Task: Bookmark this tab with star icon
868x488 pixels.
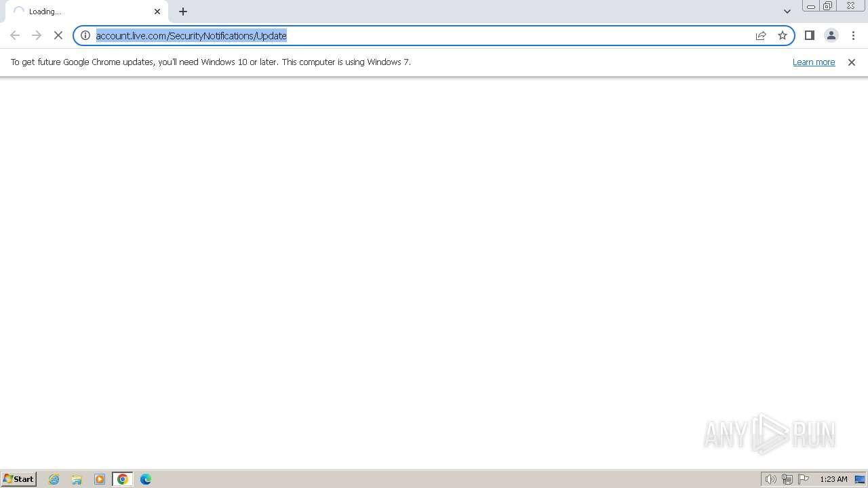Action: point(783,35)
